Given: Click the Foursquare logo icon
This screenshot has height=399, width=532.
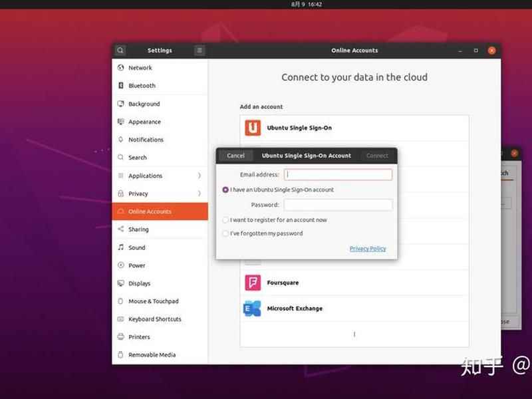Looking at the screenshot, I should (x=253, y=283).
